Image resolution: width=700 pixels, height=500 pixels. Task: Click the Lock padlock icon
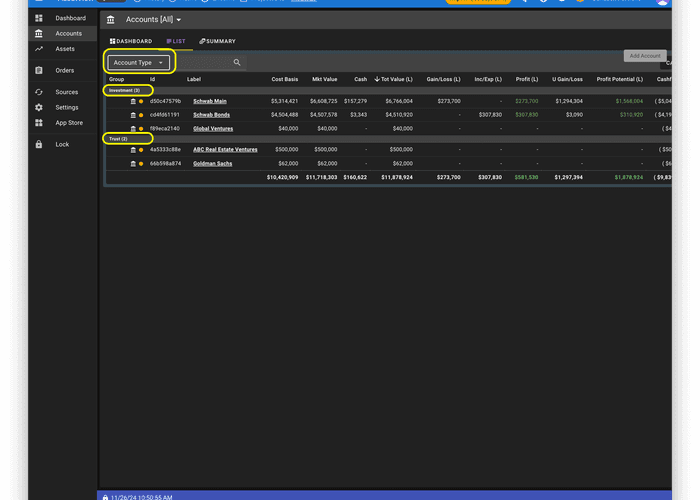pos(39,144)
